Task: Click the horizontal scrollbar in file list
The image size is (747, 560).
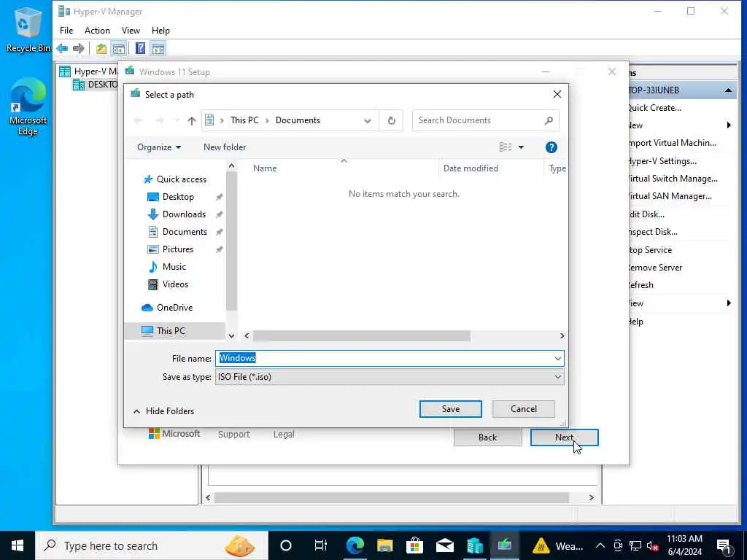Action: click(x=362, y=335)
